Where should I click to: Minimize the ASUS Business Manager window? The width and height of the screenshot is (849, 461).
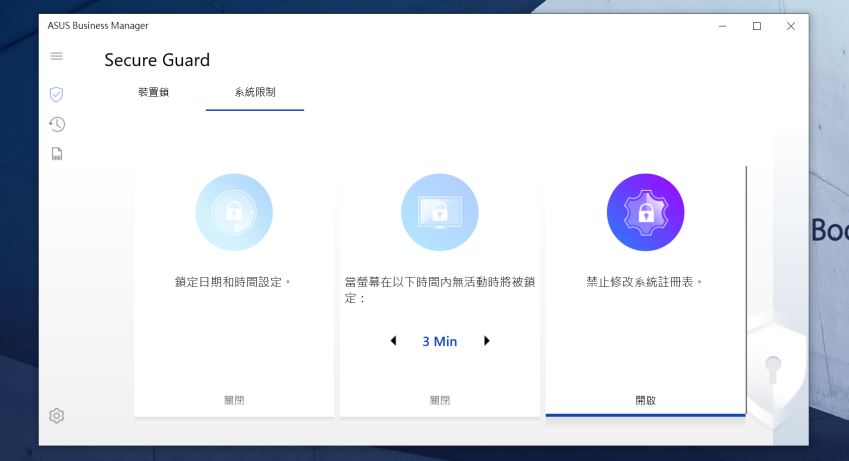722,26
